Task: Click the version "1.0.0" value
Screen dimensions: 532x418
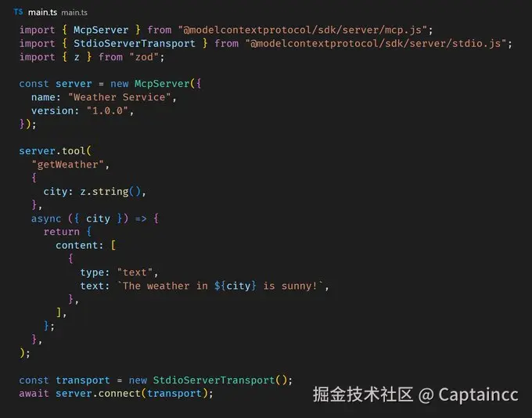Action: click(107, 110)
